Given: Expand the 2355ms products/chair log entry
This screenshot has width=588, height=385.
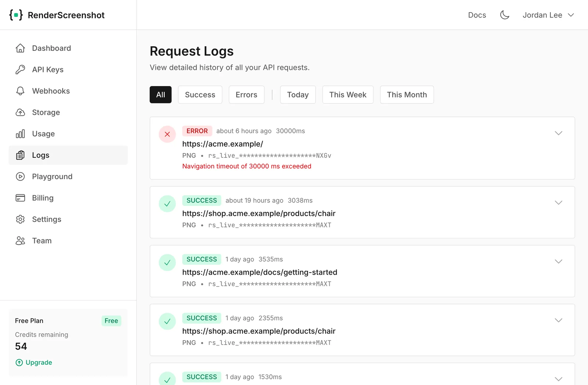Looking at the screenshot, I should [x=558, y=320].
